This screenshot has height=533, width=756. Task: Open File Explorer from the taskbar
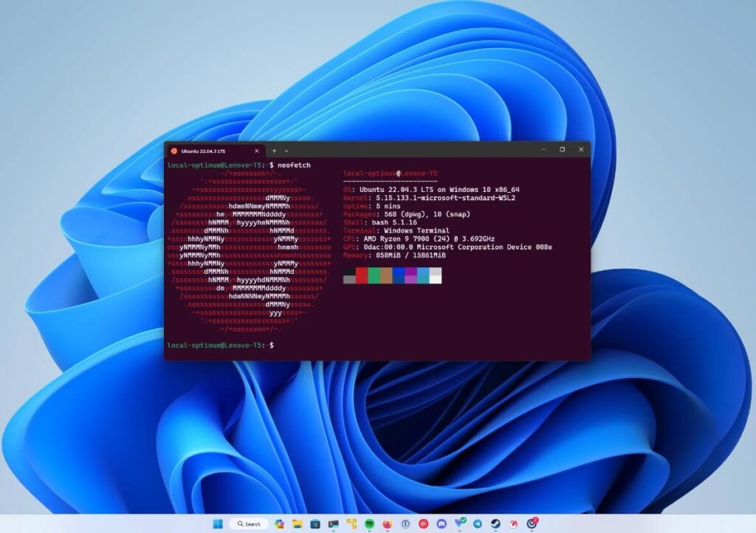[297, 524]
